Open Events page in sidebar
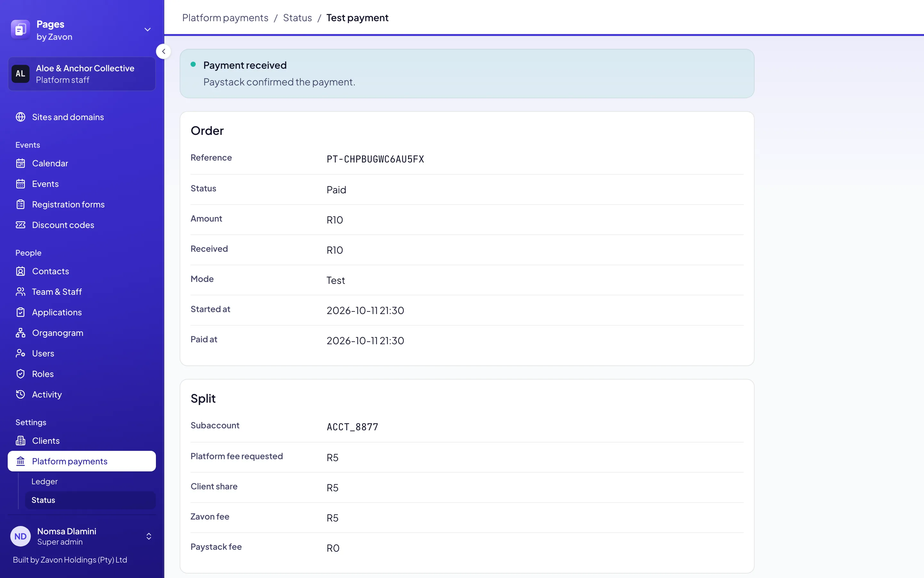This screenshot has width=924, height=578. (82, 184)
